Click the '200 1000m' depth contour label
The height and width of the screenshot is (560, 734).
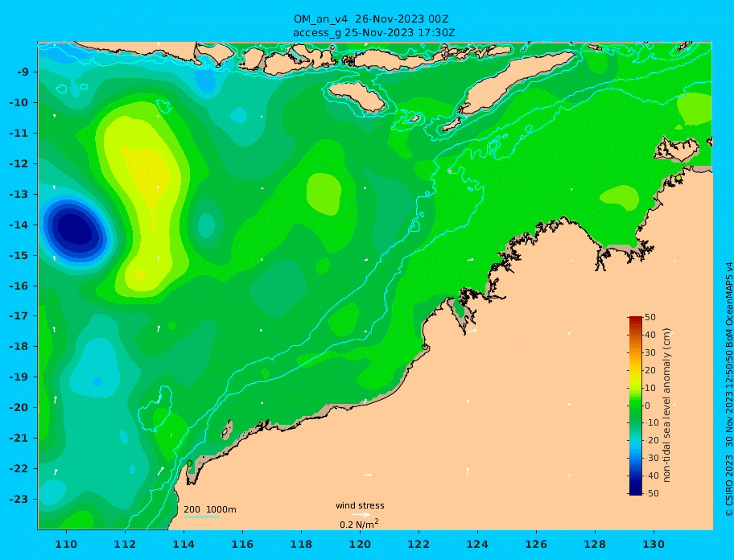point(210,509)
